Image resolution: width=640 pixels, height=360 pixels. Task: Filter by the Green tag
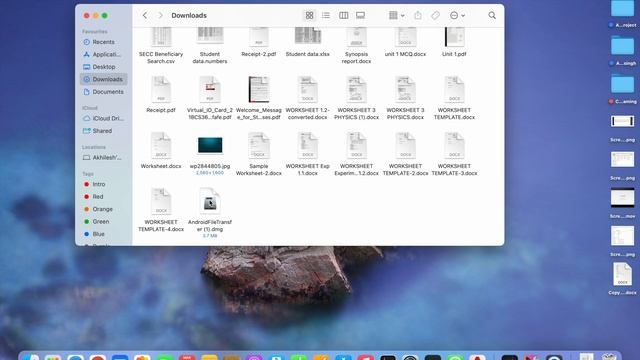pyautogui.click(x=104, y=221)
